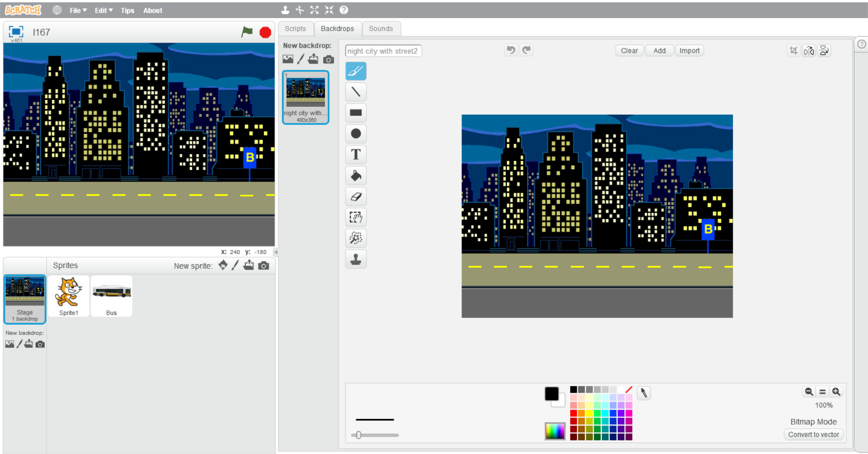The height and width of the screenshot is (454, 868).
Task: Select the Fill with color tool
Action: pyautogui.click(x=356, y=176)
